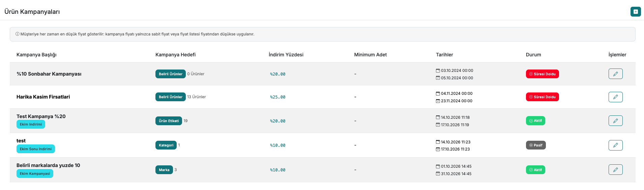
Task: Click Belirli Ürünler badge with 0 Ürünler
Action: click(x=170, y=74)
